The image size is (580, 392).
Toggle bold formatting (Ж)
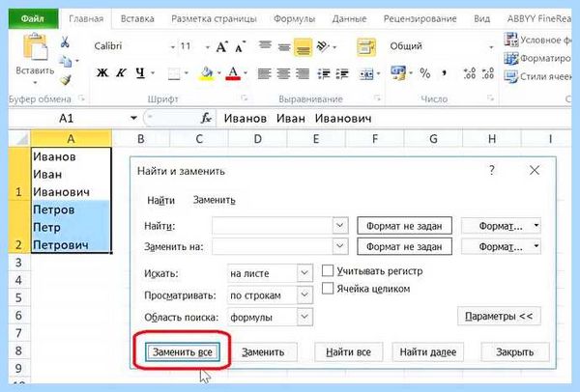[x=102, y=72]
